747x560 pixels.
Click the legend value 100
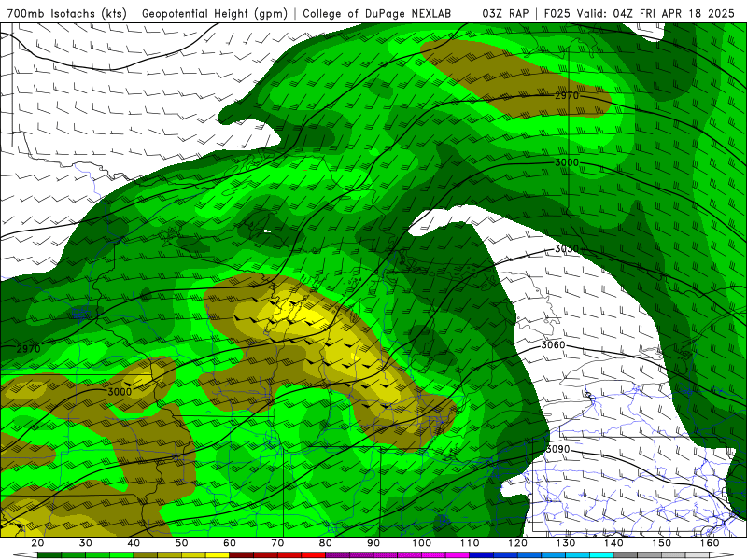422,543
